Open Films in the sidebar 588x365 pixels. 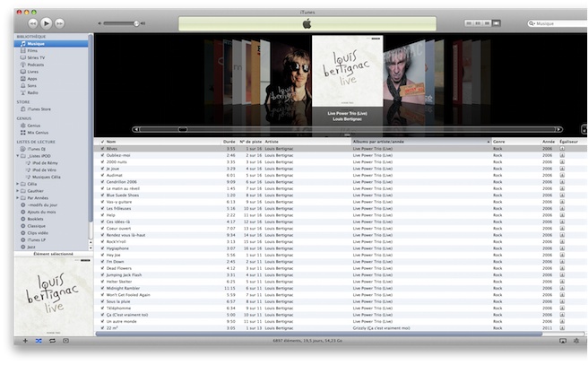51,50
